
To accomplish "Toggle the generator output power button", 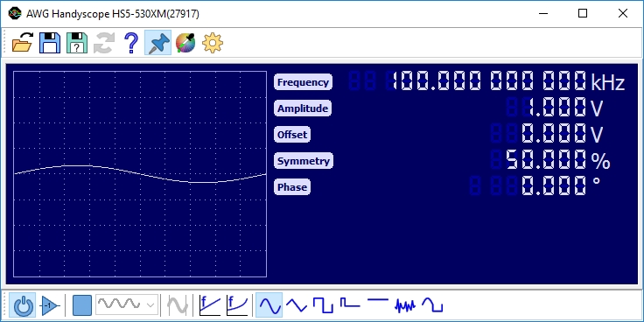I will [x=23, y=305].
